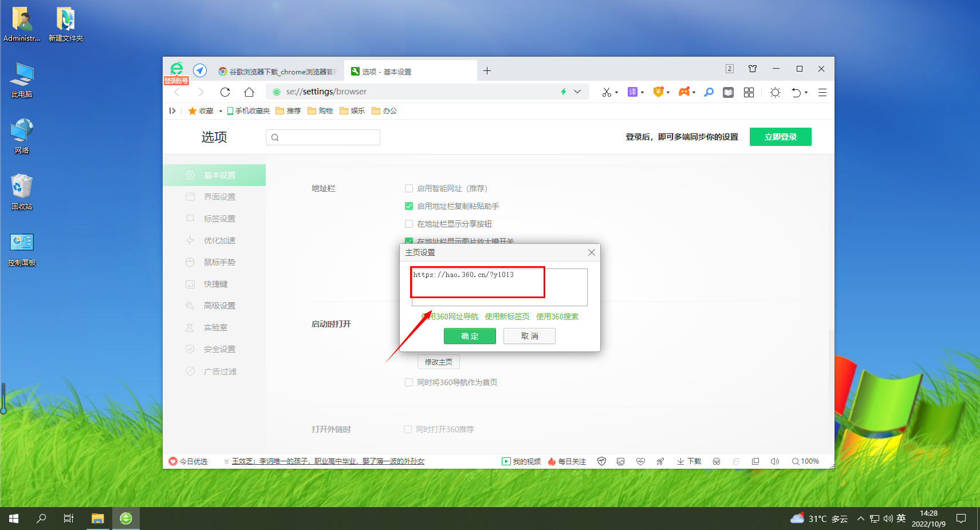Click the settings search field
Image resolution: width=980 pixels, height=530 pixels.
323,137
